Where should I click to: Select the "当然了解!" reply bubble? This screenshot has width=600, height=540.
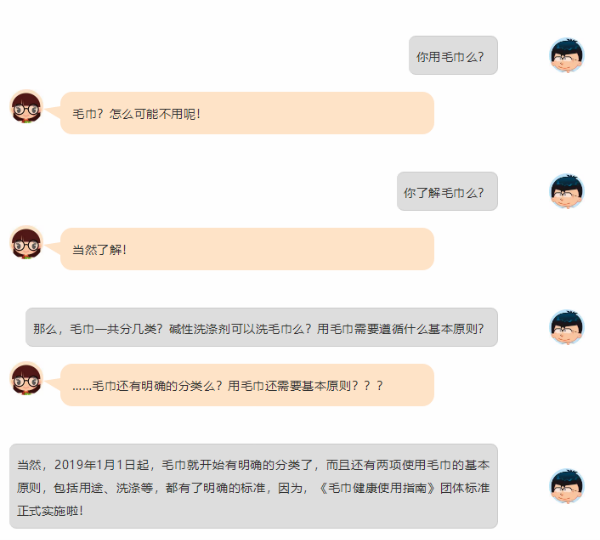click(x=247, y=249)
